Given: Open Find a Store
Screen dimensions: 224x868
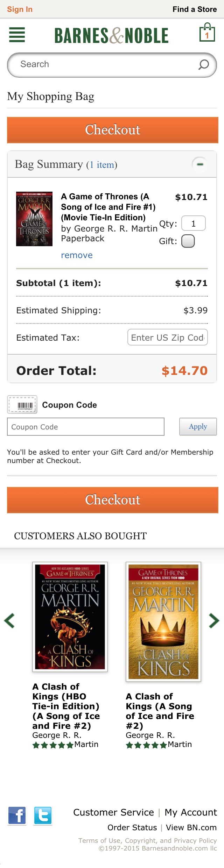Looking at the screenshot, I should click(195, 9).
